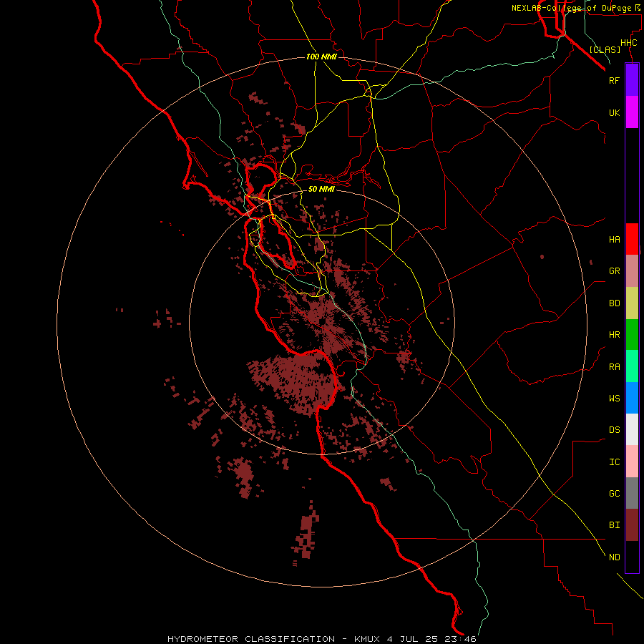This screenshot has height=644, width=644.
Task: Click the GC gray legend swatch
Action: [x=632, y=493]
